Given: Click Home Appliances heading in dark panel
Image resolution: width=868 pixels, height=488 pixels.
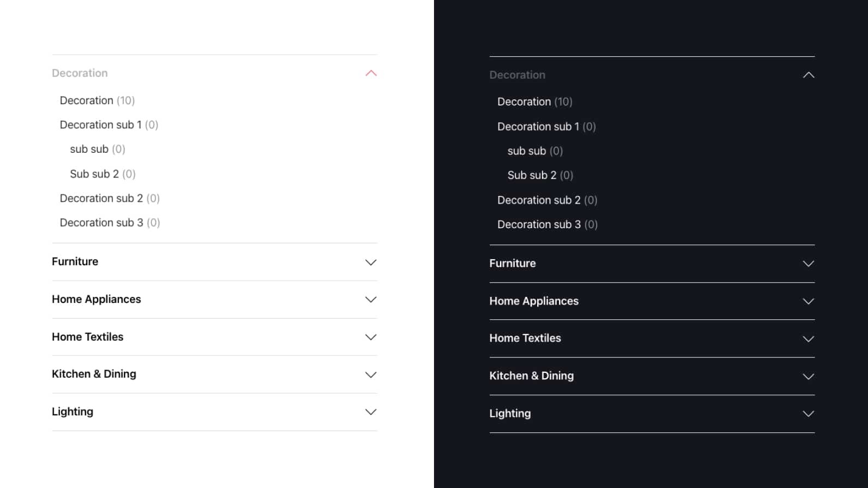Looking at the screenshot, I should tap(534, 301).
